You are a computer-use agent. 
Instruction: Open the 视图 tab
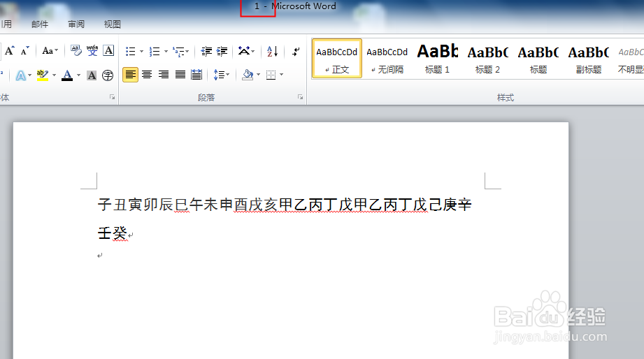(112, 24)
